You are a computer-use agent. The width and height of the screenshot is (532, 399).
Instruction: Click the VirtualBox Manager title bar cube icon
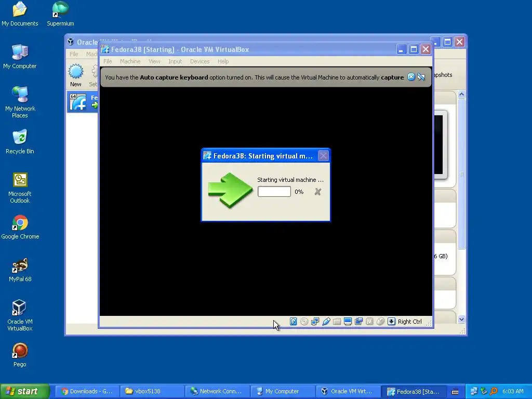71,42
